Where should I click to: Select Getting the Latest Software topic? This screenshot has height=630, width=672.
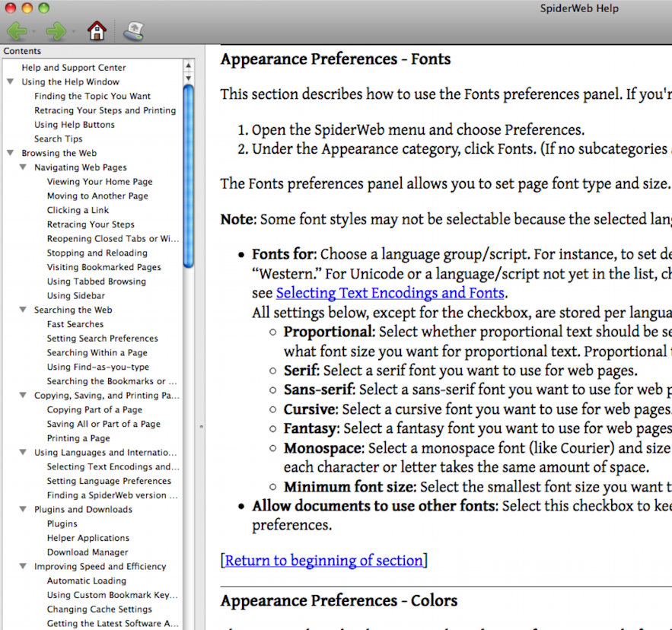(x=113, y=623)
